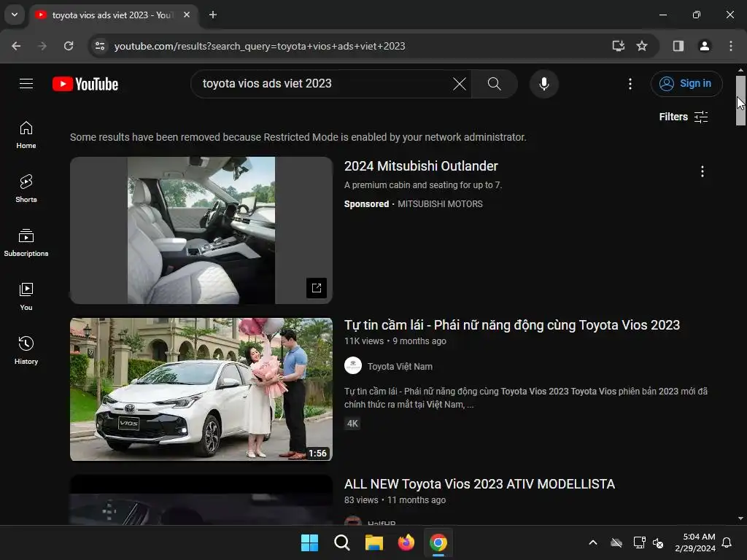The width and height of the screenshot is (747, 560).
Task: Click '83 views • 11 months ago' text
Action: 395,500
